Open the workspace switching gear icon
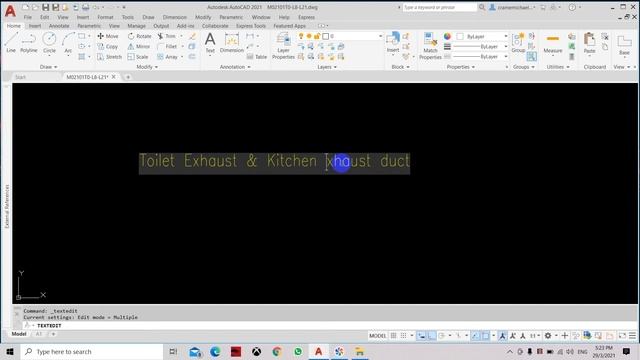The height and width of the screenshot is (360, 640). (548, 336)
